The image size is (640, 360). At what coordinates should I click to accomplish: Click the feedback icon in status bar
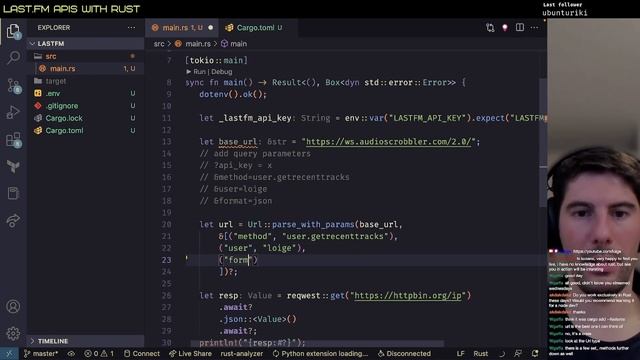click(x=518, y=353)
